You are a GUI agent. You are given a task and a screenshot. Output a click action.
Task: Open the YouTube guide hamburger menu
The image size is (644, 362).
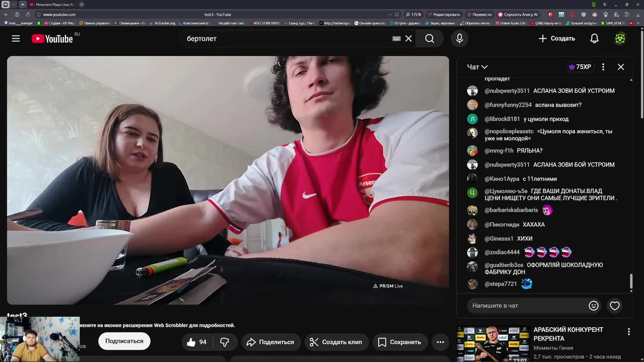pos(16,38)
